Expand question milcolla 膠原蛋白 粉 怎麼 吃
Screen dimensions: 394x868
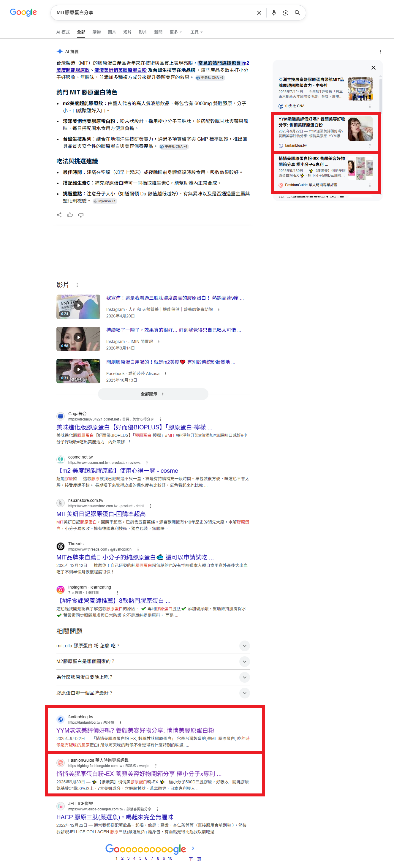[x=153, y=646]
